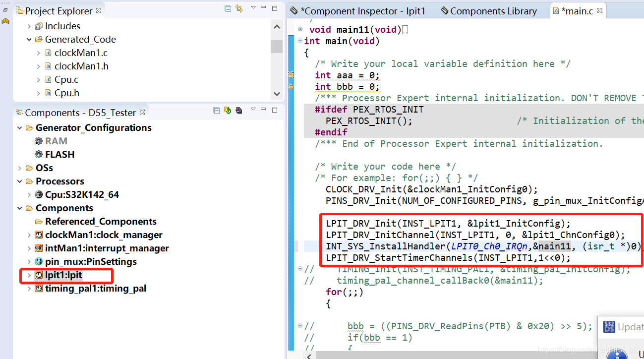Maximize the Components panel
The image size is (644, 359).
tap(275, 110)
